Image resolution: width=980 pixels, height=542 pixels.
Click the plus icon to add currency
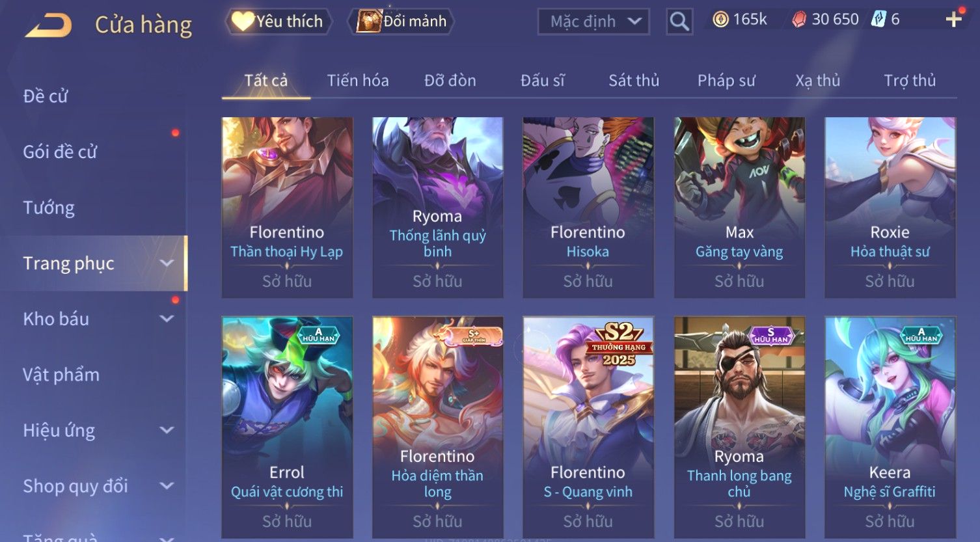click(x=953, y=20)
